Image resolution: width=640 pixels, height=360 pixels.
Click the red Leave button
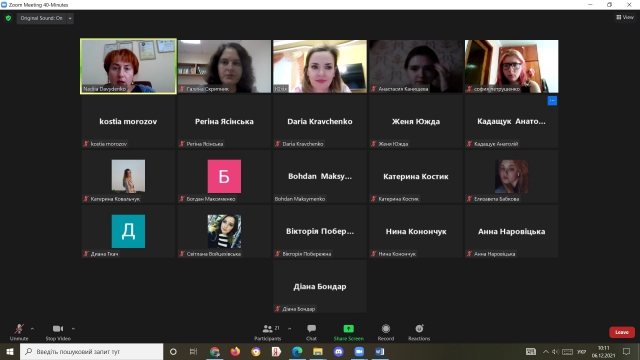pyautogui.click(x=622, y=332)
